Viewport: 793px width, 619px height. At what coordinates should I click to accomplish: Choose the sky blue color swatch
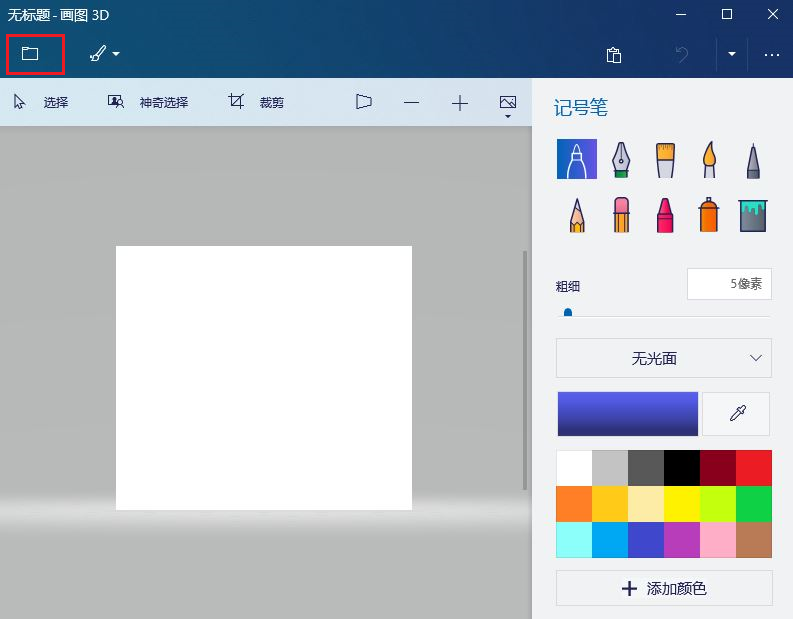[610, 540]
